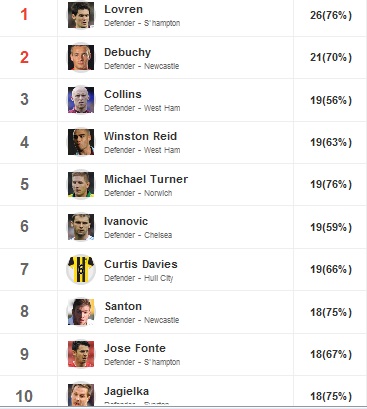Open Winston Reid's portrait image
Image resolution: width=367 pixels, height=409 pixels.
click(81, 142)
